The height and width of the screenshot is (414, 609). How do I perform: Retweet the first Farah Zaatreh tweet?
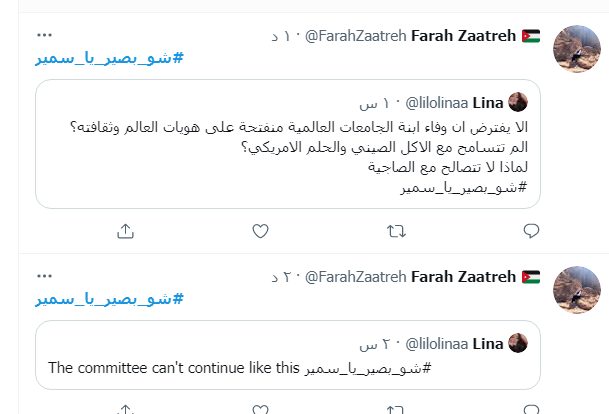[x=395, y=231]
